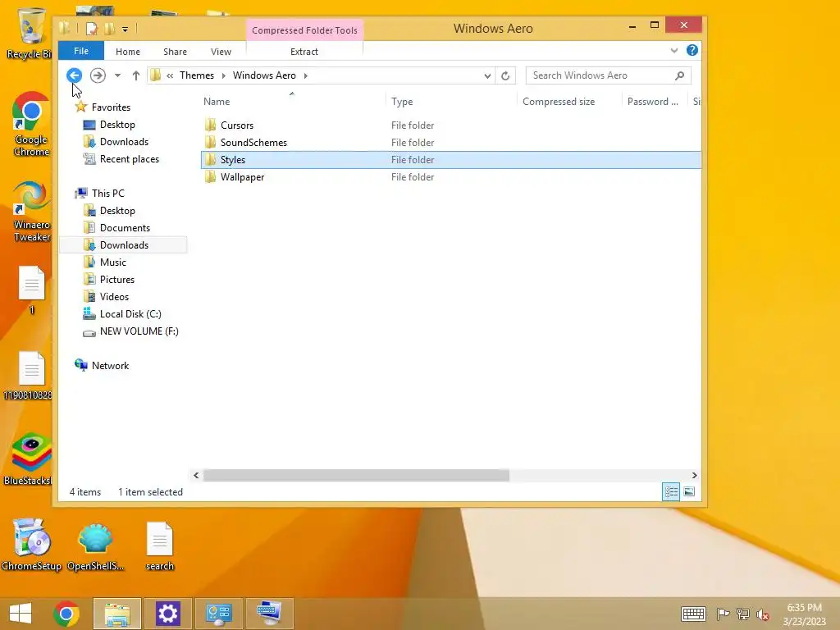Click the Properties quick access icon
This screenshot has height=630, width=840.
(92, 29)
